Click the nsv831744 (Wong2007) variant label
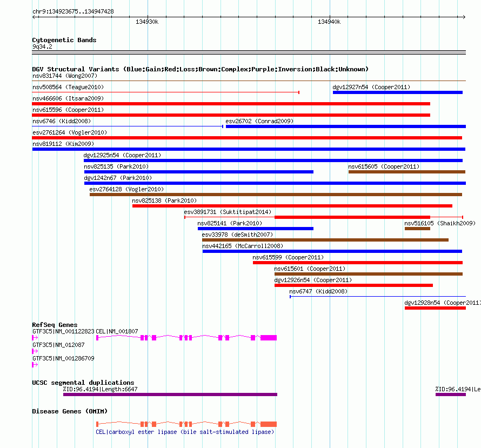 (x=65, y=76)
